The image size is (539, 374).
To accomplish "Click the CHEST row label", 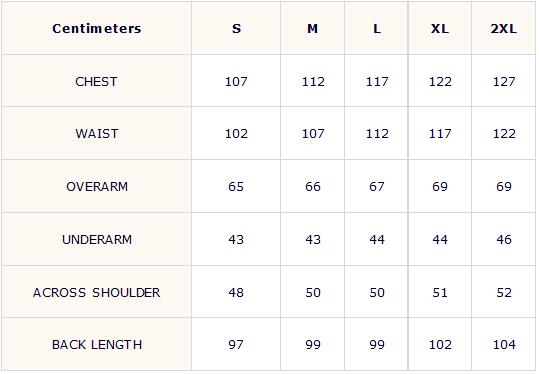I will (97, 82).
